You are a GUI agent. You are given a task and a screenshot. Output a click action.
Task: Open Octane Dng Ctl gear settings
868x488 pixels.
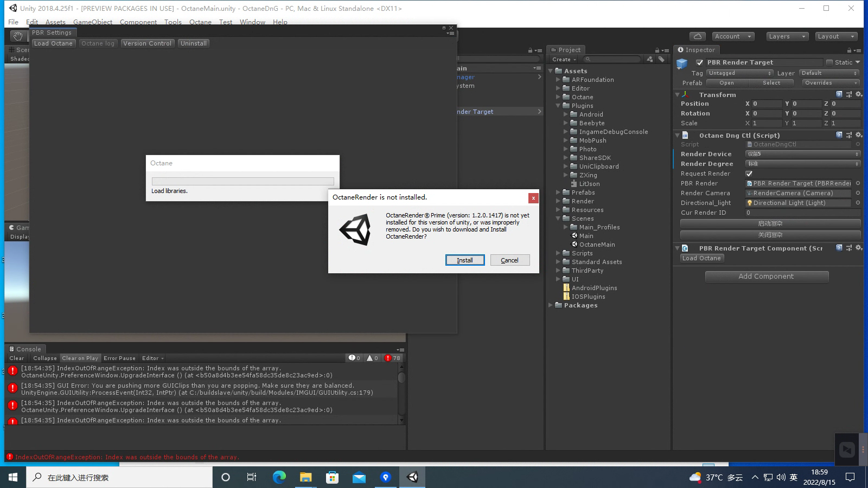tap(858, 135)
